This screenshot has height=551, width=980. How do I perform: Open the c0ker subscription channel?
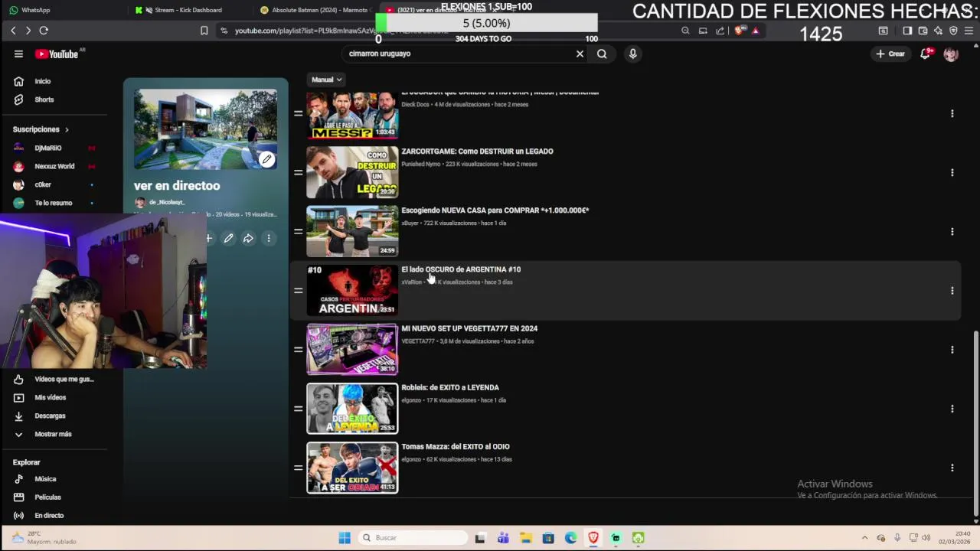coord(43,184)
